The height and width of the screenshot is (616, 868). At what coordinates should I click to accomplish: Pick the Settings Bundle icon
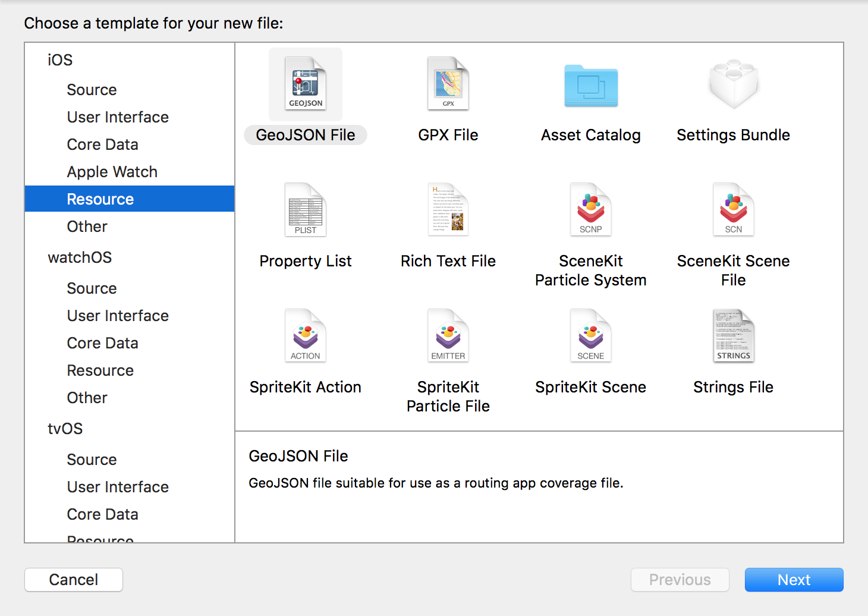click(x=733, y=84)
